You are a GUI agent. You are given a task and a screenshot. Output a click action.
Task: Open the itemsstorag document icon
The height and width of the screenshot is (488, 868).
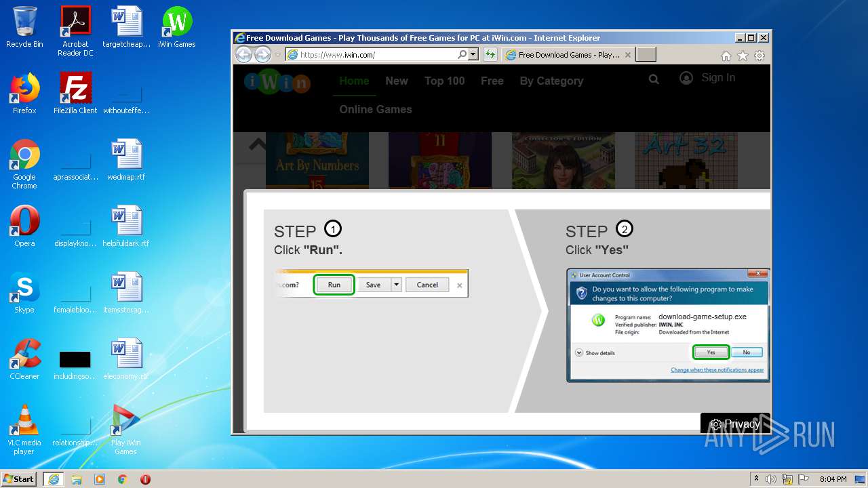126,293
